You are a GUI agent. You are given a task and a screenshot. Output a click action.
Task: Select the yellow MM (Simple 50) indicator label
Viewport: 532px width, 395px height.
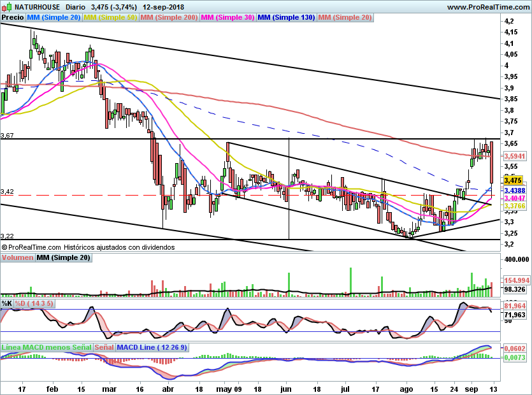click(x=111, y=18)
